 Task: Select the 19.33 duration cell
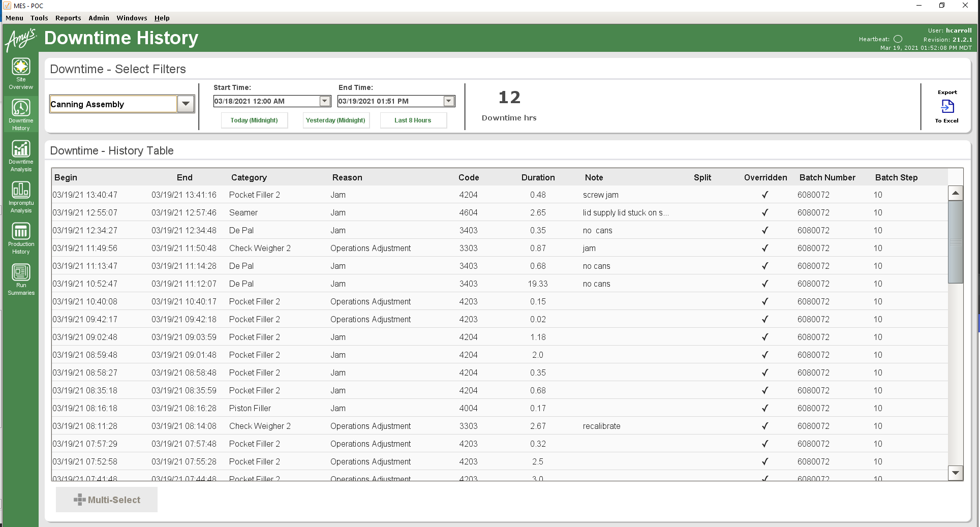pos(538,284)
